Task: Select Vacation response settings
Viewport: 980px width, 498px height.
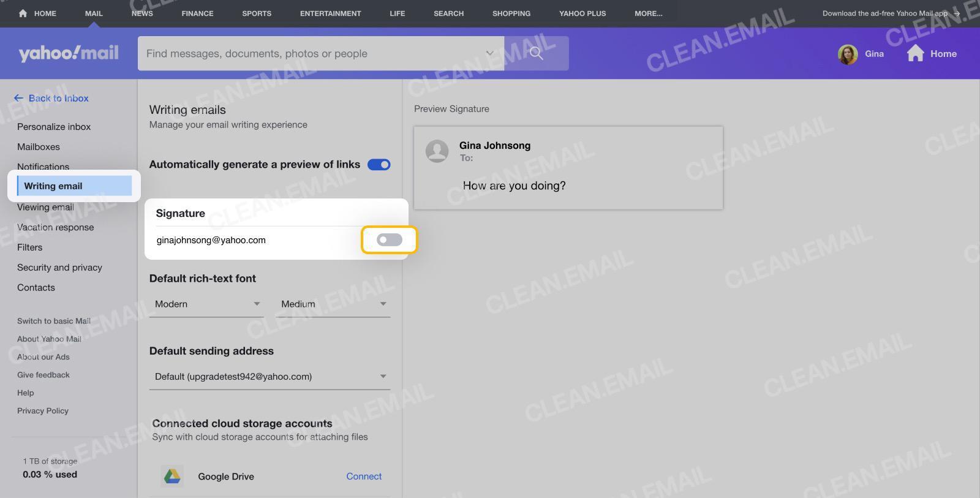Action: pos(56,227)
